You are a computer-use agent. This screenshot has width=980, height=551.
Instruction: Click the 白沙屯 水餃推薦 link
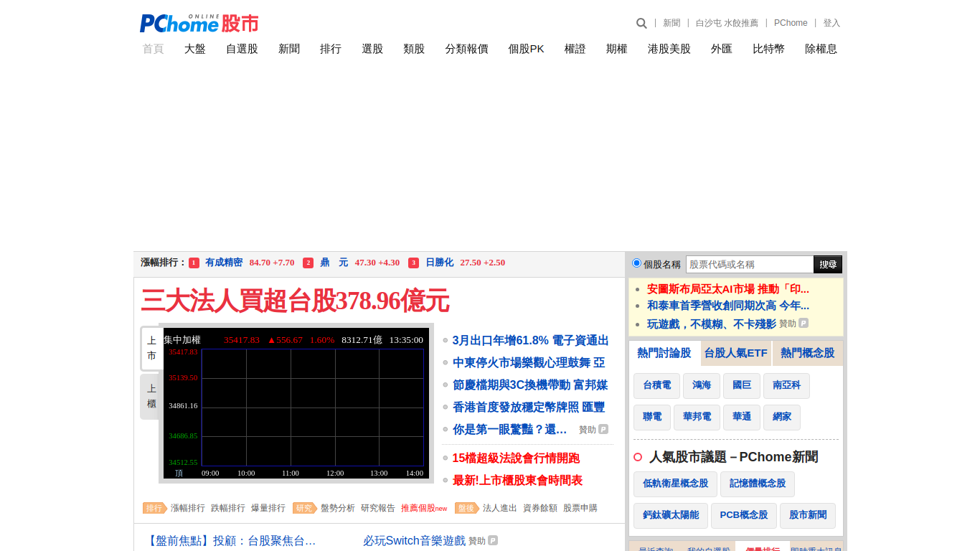coord(727,23)
